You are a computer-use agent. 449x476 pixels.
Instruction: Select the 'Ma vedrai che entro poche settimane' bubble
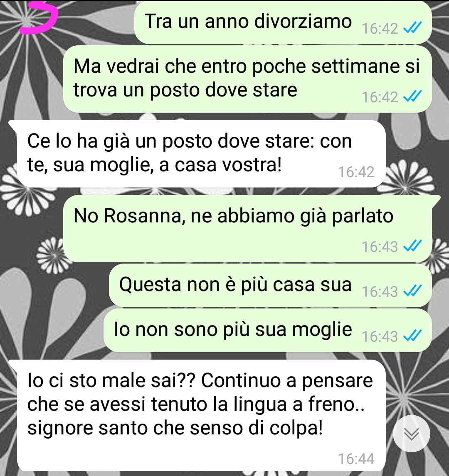(247, 79)
